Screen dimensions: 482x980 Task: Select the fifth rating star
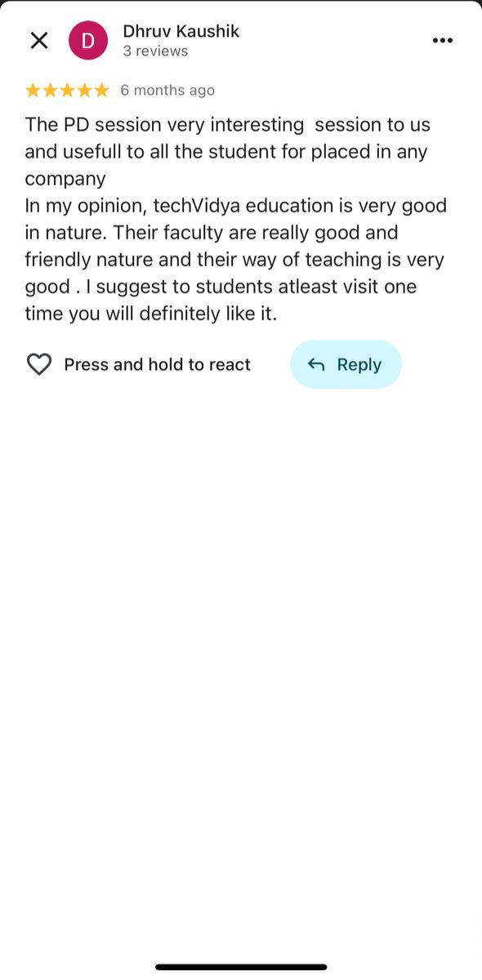[x=101, y=90]
